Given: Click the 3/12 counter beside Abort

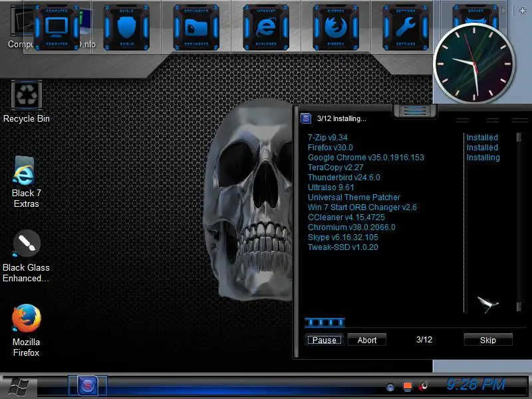Looking at the screenshot, I should (x=424, y=340).
